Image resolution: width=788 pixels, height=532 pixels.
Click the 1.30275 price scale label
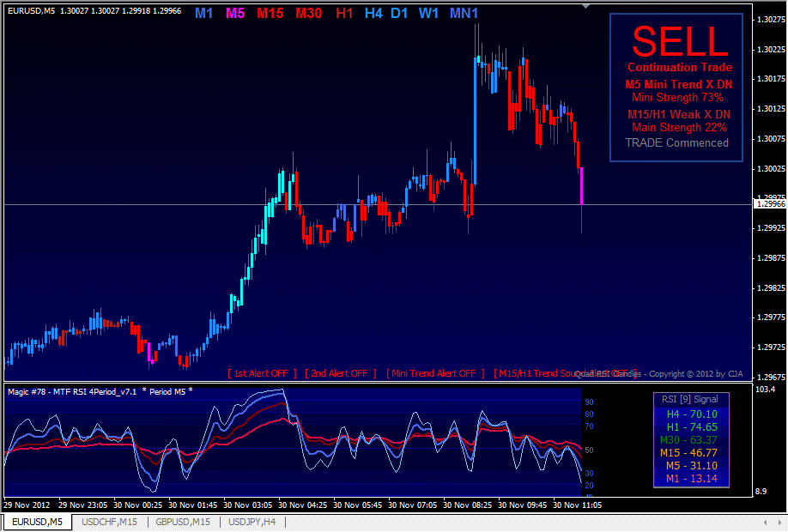(771, 20)
